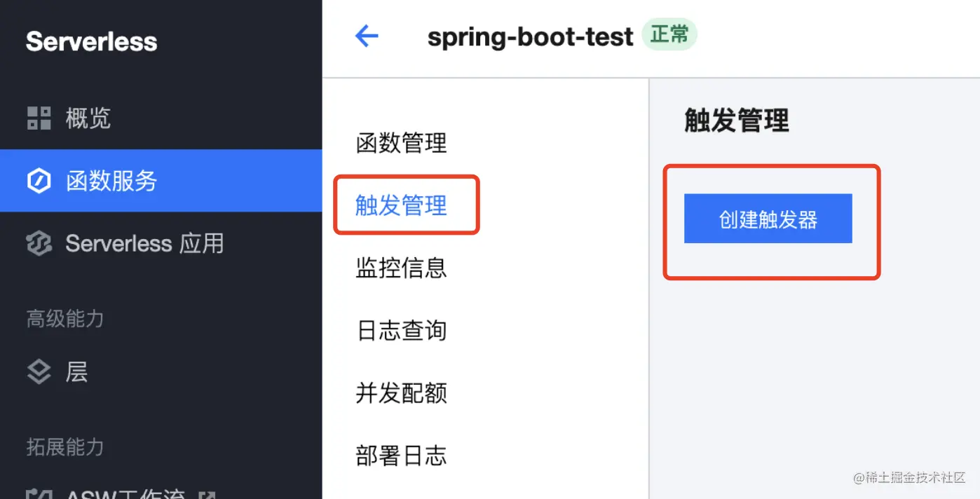Click the Serverless 应用 icon
The width and height of the screenshot is (980, 499).
[x=39, y=244]
